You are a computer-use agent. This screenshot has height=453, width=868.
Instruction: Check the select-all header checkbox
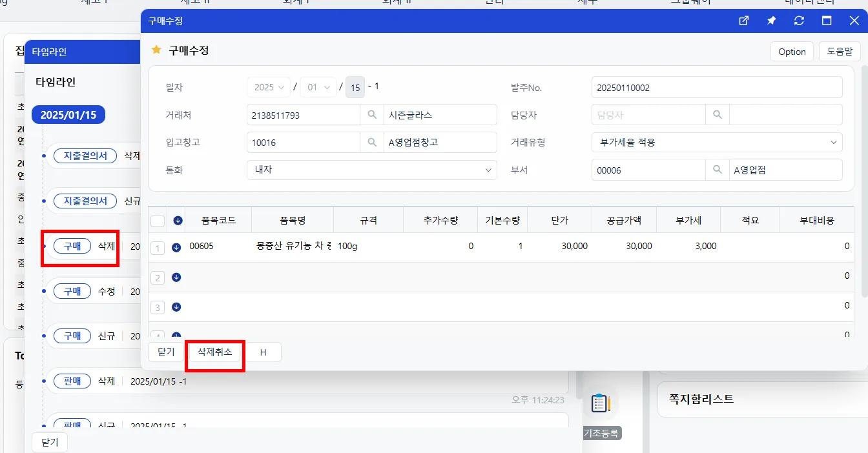click(x=158, y=221)
